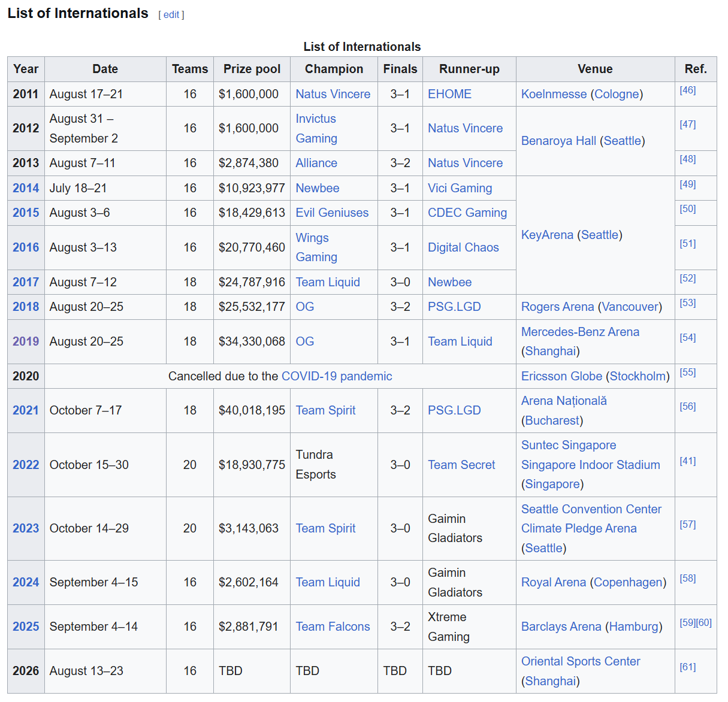The height and width of the screenshot is (702, 728).
Task: Open the Vici Gaming link
Action: pyautogui.click(x=460, y=188)
